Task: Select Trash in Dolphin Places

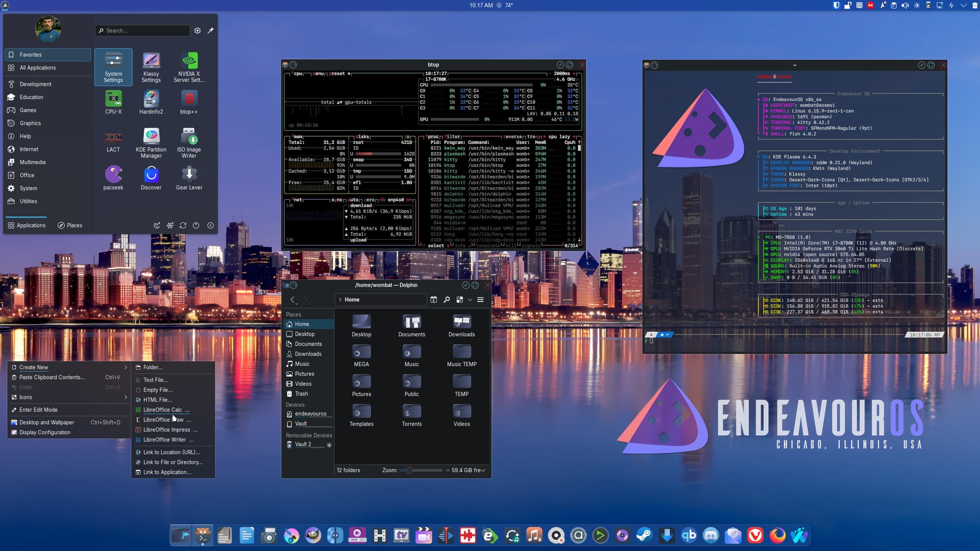Action: 309,394
